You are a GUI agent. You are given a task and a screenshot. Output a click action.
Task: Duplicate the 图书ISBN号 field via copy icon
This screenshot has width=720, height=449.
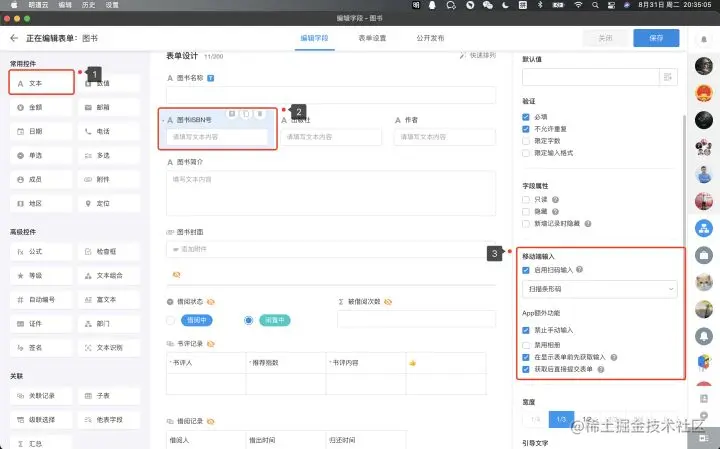point(246,114)
